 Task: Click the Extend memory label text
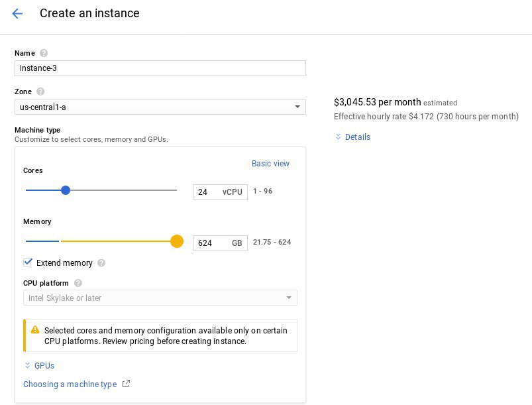(64, 262)
